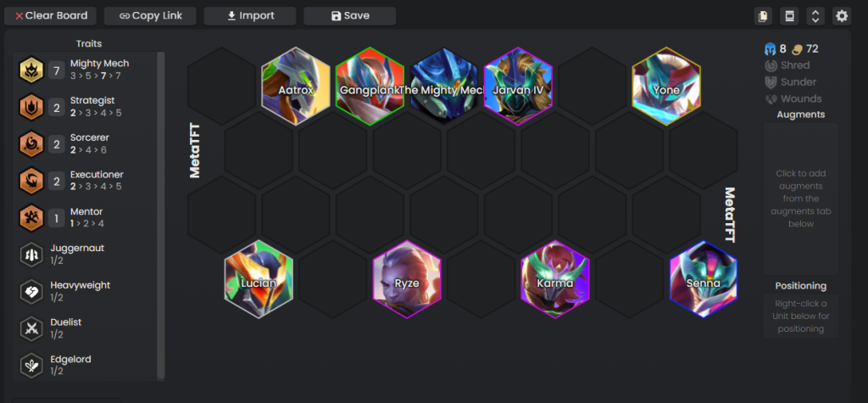Image resolution: width=868 pixels, height=403 pixels.
Task: Click the Juggernaut trait icon
Action: click(31, 255)
